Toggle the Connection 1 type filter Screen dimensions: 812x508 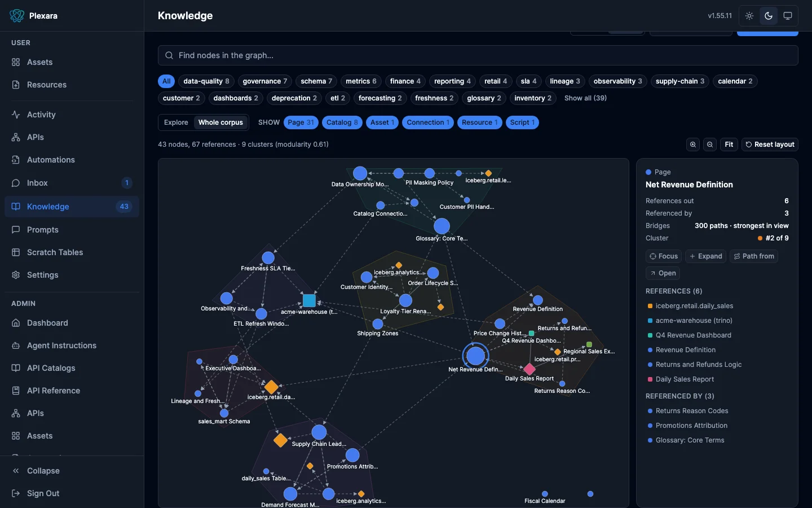(428, 122)
